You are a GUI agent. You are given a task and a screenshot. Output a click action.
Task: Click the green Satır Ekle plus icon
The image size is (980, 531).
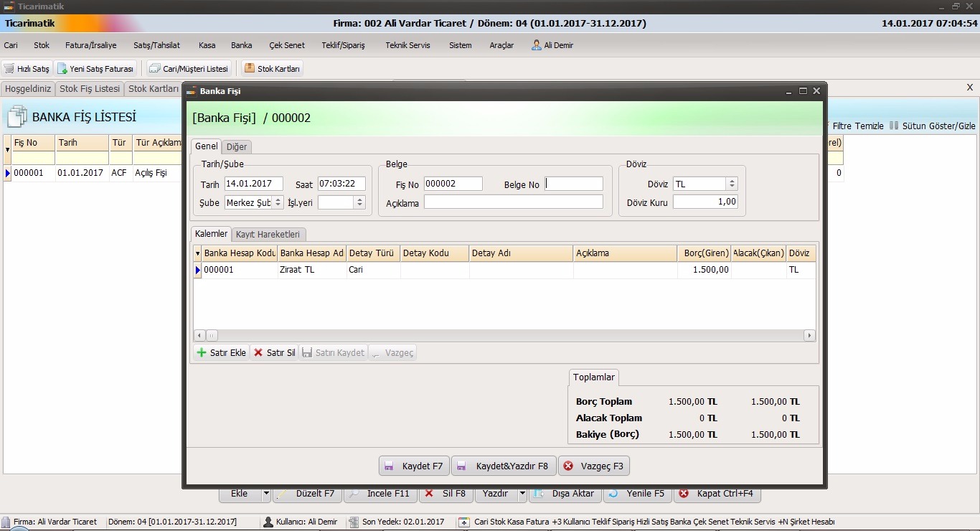(202, 353)
